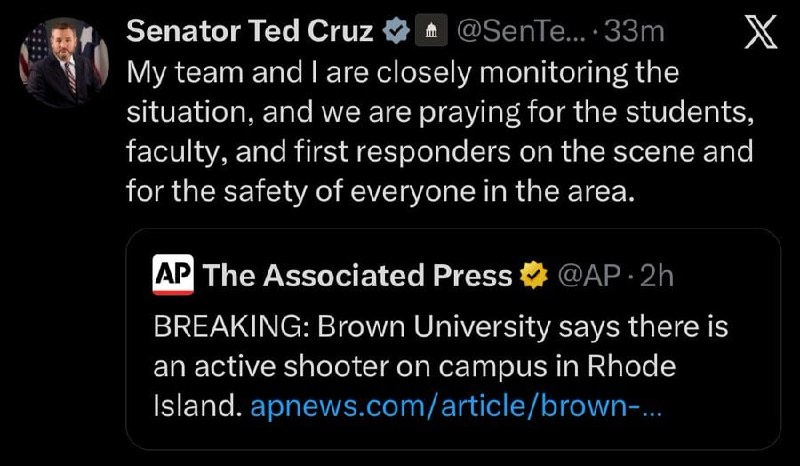
Task: Open the 33m timestamp of the post
Action: tap(634, 32)
